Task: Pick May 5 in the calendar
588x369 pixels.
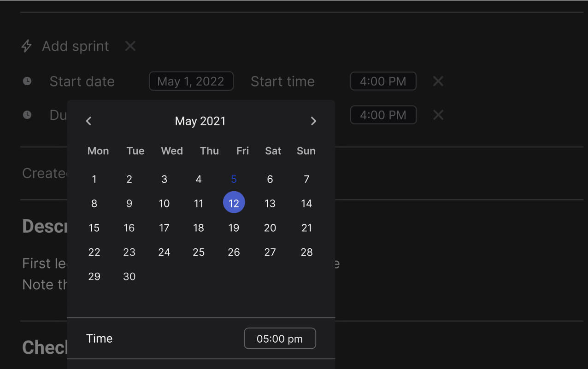Action: (x=234, y=179)
